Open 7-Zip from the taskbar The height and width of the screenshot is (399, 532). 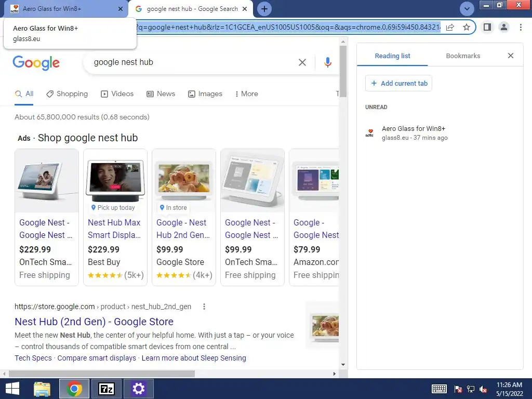(x=106, y=389)
